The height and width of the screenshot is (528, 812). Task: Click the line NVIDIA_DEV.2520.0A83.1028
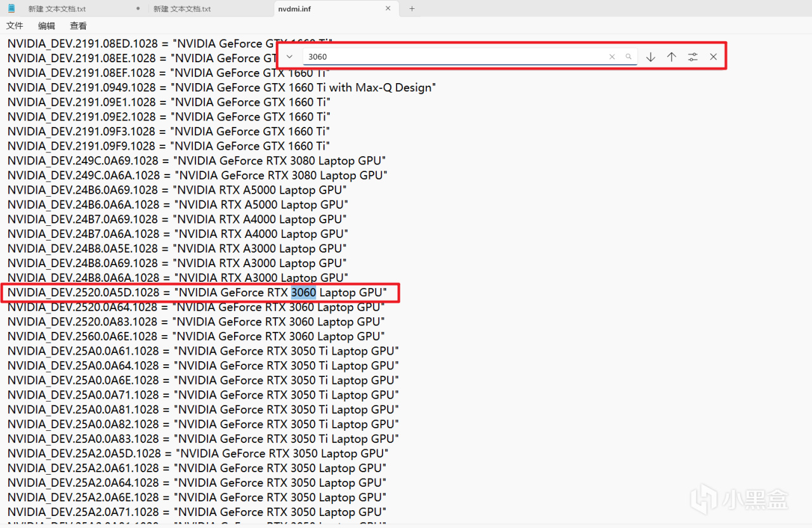[196, 322]
